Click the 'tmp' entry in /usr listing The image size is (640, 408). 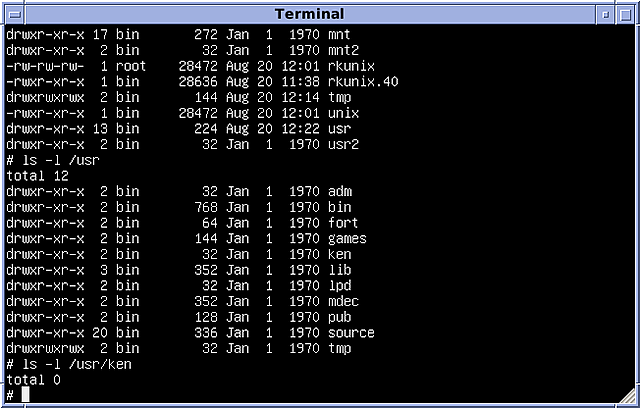(340, 348)
